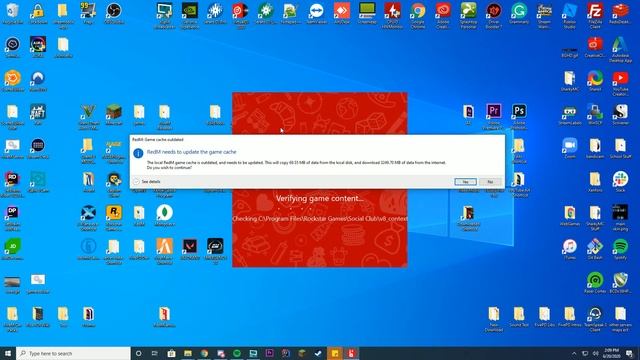Launch the Razer Cortex desktop icon
Screen dimensions: 640x360
(595, 283)
